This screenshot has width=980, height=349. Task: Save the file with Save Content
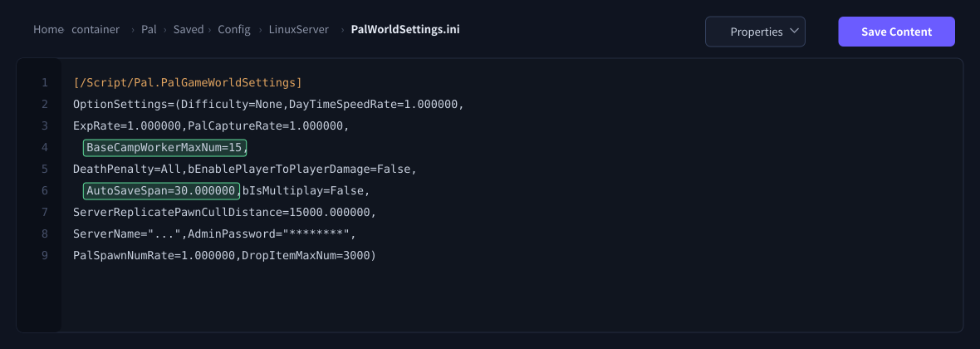tap(896, 32)
